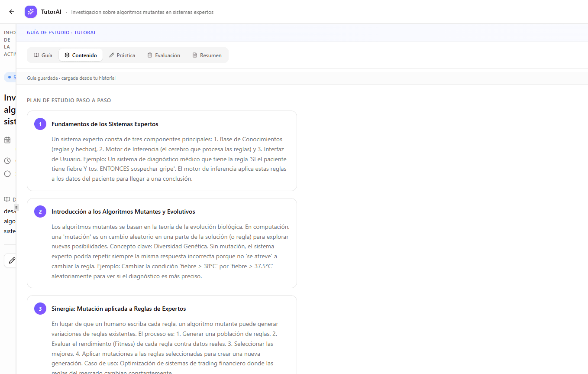Click the 'PLAN DE ESTUDIO PASO A PASO' heading
The width and height of the screenshot is (588, 374).
69,101
